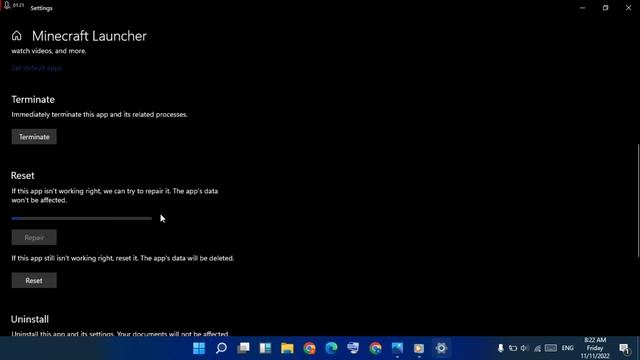Open the second Chrome icon next to Photos
640x360 pixels.
coord(376,348)
